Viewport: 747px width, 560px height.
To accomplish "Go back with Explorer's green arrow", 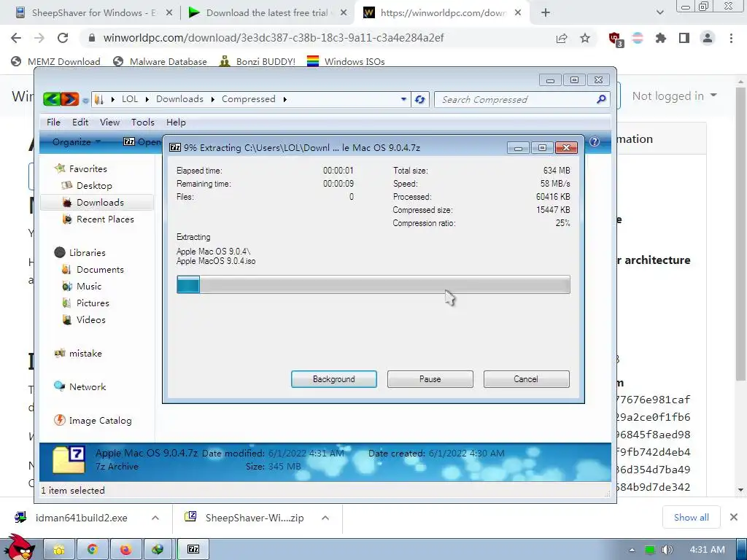I will pos(52,99).
